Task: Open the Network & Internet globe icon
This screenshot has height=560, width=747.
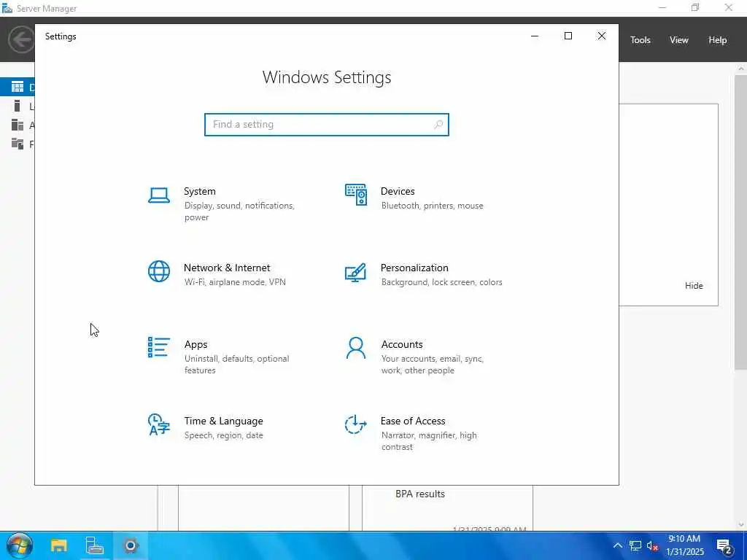Action: pyautogui.click(x=158, y=271)
